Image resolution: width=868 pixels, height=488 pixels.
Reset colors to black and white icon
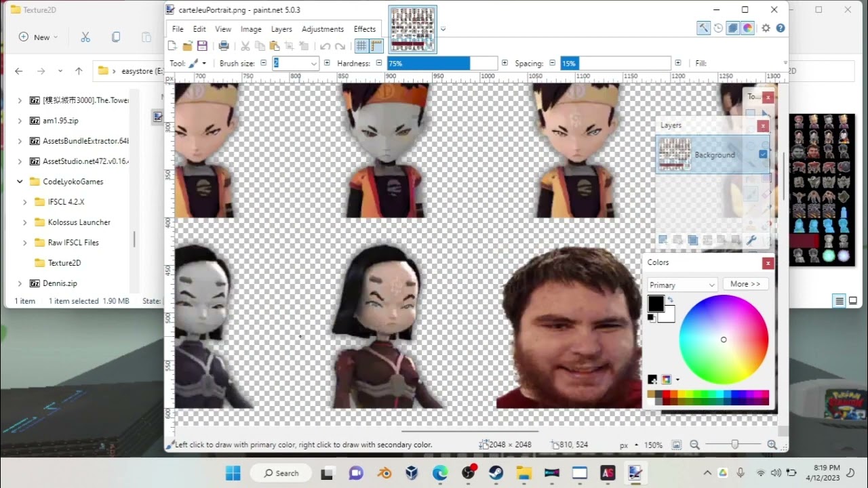coord(651,317)
